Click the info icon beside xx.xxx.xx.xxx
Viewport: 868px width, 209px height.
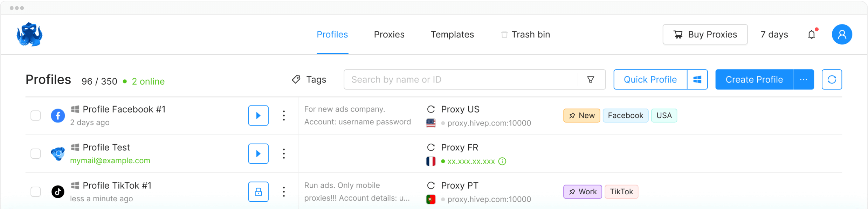(502, 161)
